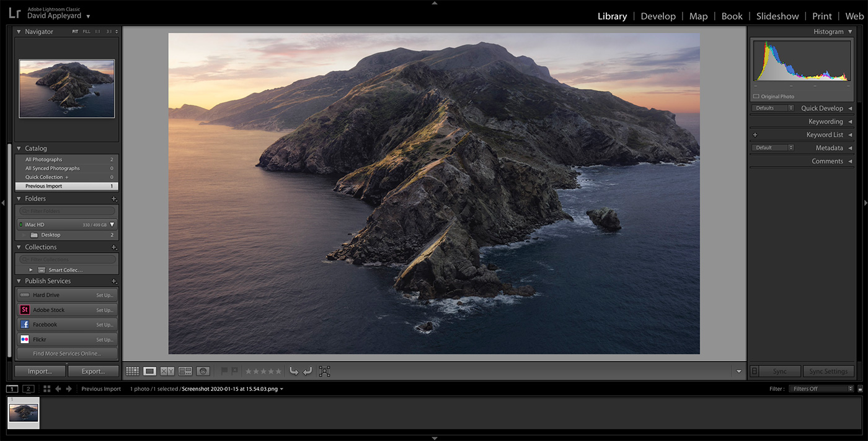Switch to Map module
Viewport: 868px width, 441px height.
tap(698, 16)
